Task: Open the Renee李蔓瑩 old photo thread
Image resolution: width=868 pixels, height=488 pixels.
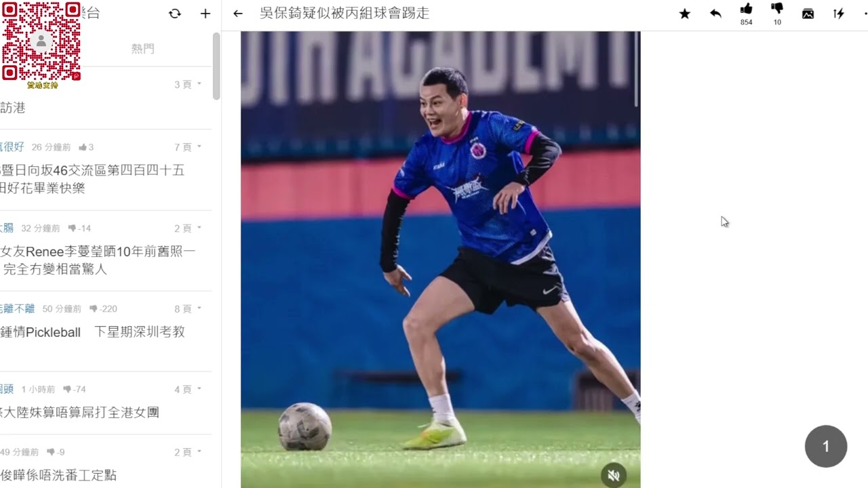Action: (x=98, y=260)
